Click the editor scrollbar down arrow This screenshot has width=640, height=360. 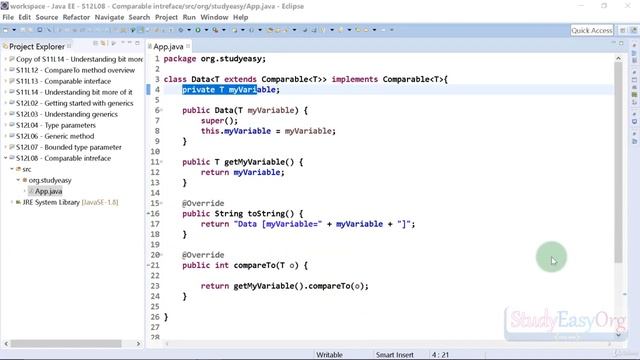pos(618,335)
